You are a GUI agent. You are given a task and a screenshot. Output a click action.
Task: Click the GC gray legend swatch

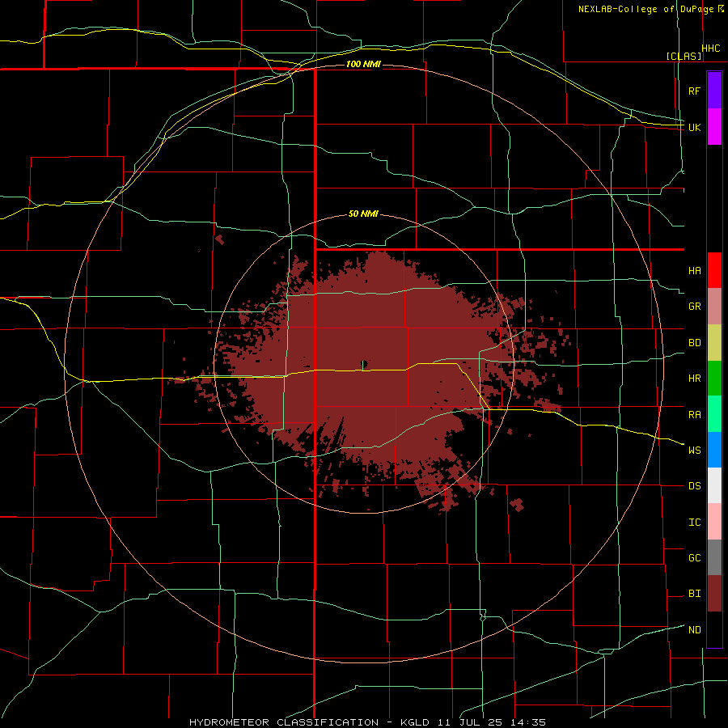point(714,557)
